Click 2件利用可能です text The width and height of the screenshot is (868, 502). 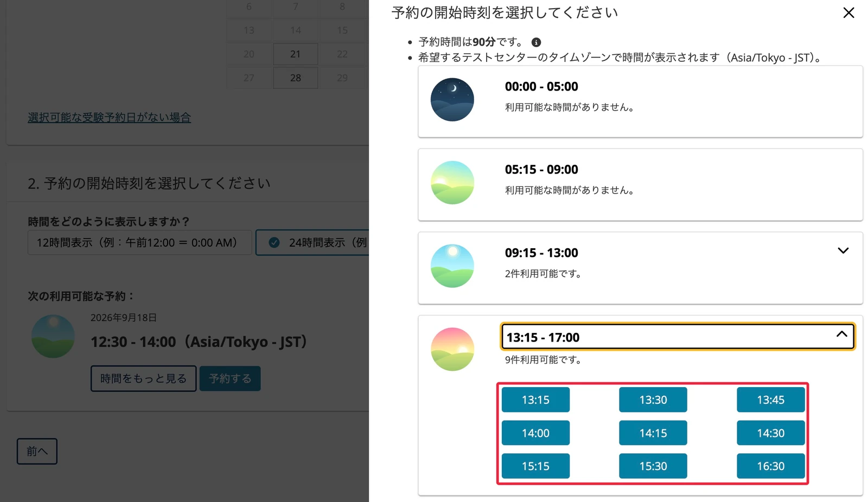click(x=543, y=274)
